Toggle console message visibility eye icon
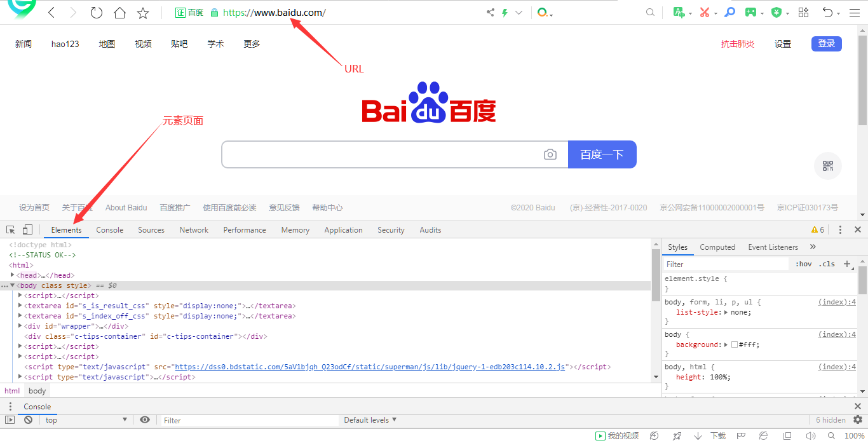 click(x=146, y=419)
